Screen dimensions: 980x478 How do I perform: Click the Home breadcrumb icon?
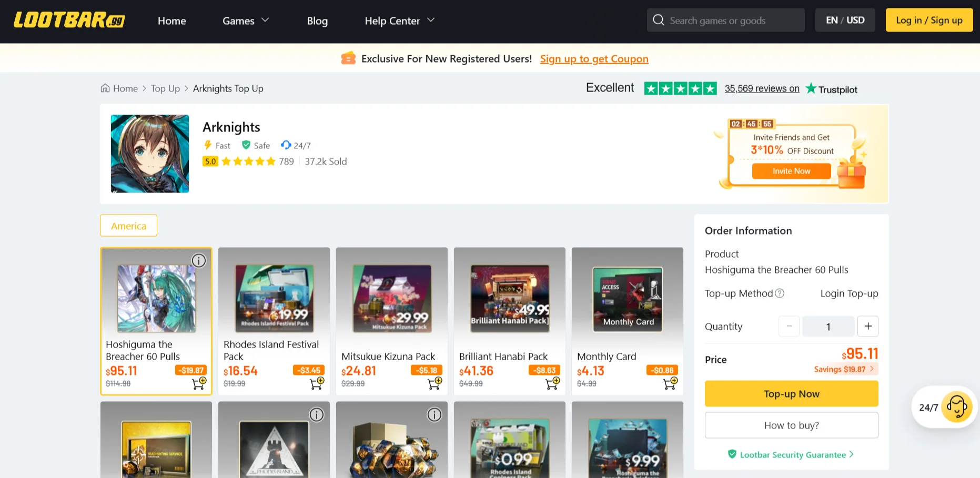(x=105, y=88)
